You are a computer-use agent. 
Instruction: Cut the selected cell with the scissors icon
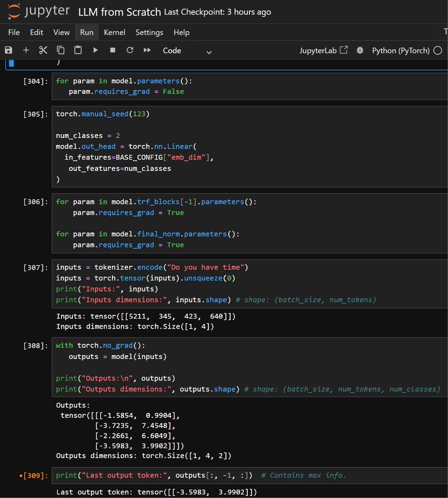coord(43,50)
